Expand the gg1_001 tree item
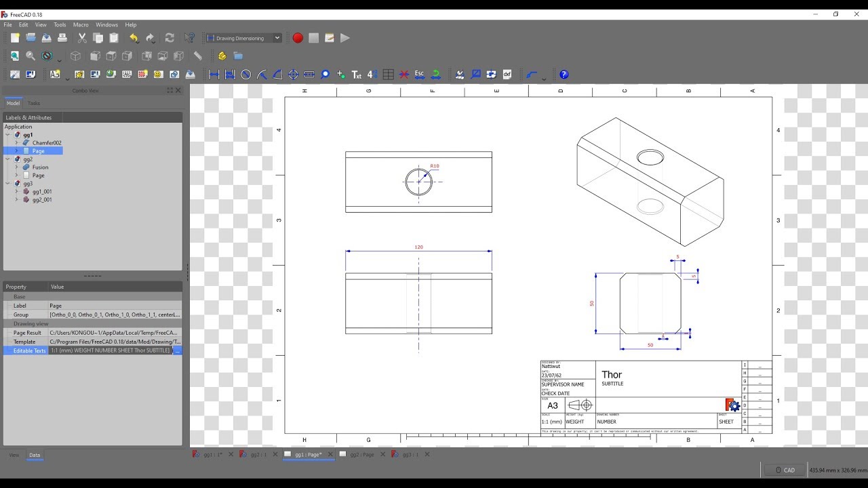Screen dimensions: 868x488 pyautogui.click(x=16, y=192)
